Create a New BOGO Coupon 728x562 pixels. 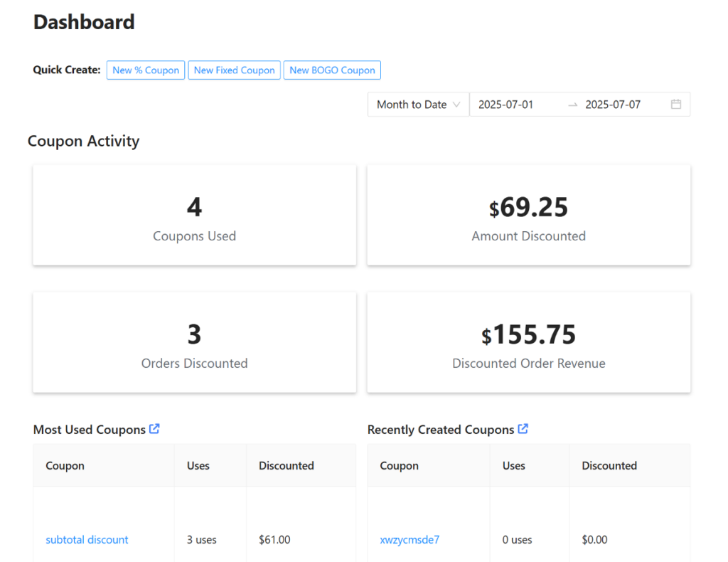(x=331, y=70)
